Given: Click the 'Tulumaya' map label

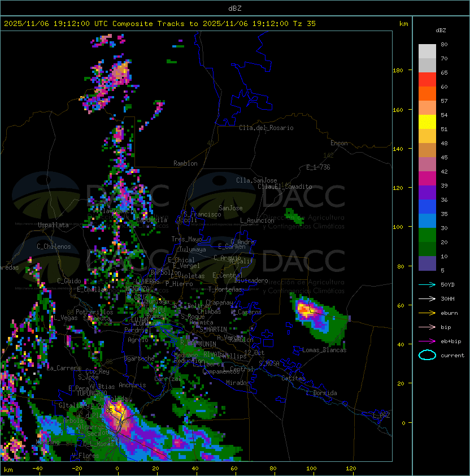Looking at the screenshot, I should click(x=193, y=249).
